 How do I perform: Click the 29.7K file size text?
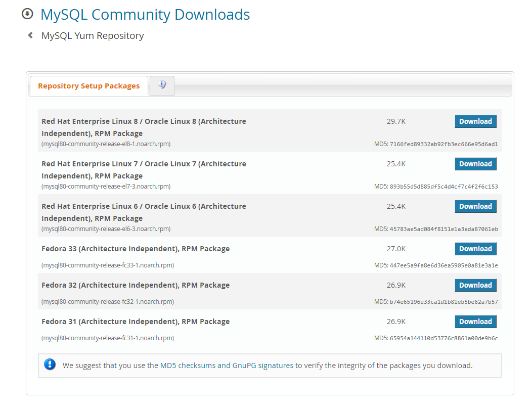tap(396, 121)
